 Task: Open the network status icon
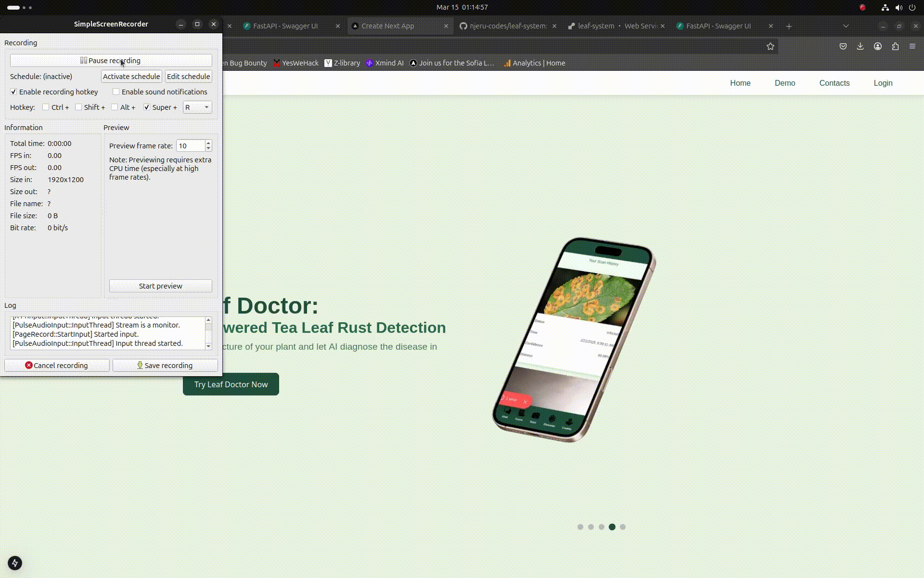click(885, 7)
